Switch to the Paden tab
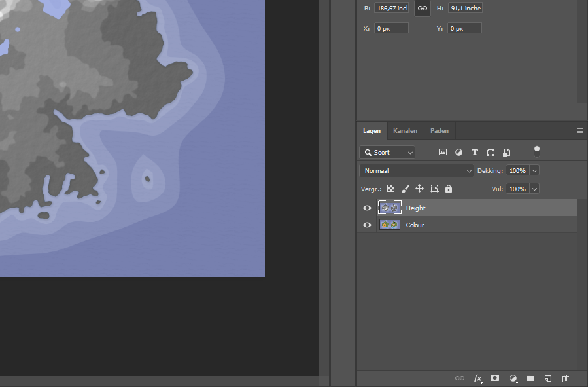The image size is (588, 387). coord(440,130)
